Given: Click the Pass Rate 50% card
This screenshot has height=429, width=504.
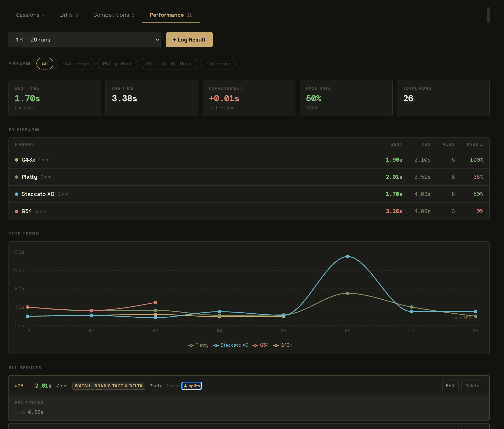Looking at the screenshot, I should (346, 98).
